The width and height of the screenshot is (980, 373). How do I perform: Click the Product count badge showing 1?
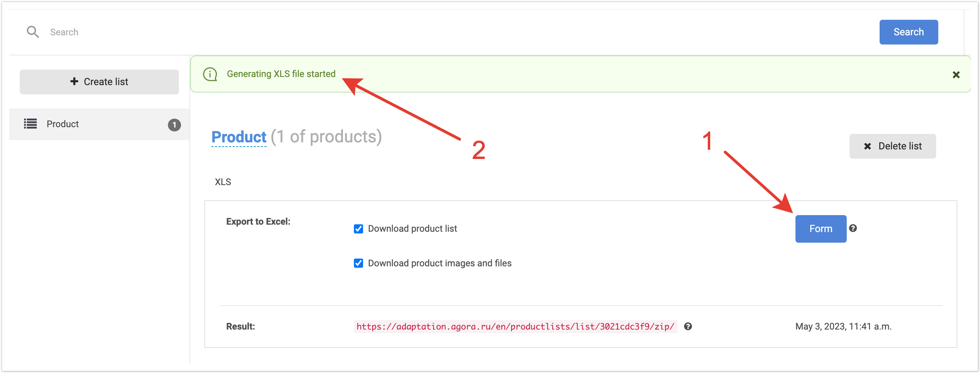point(174,125)
